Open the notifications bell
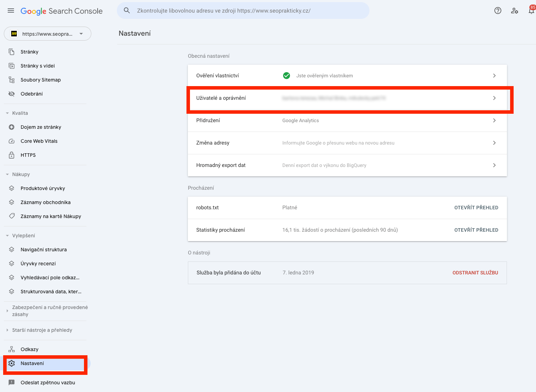 tap(531, 10)
